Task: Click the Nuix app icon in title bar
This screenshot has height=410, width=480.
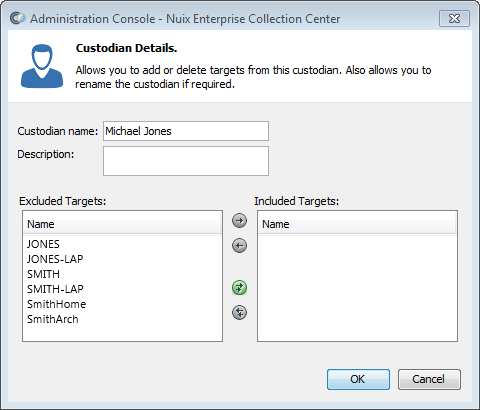Action: coord(17,18)
